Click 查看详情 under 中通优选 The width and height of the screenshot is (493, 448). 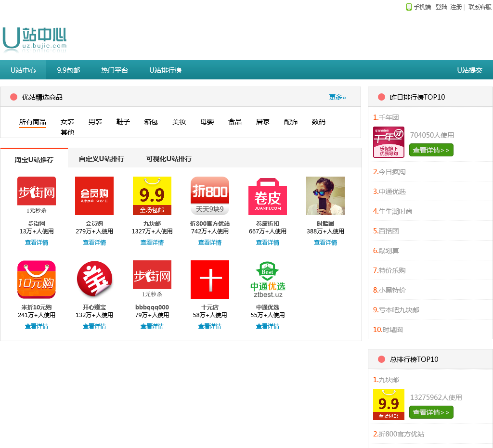268,326
